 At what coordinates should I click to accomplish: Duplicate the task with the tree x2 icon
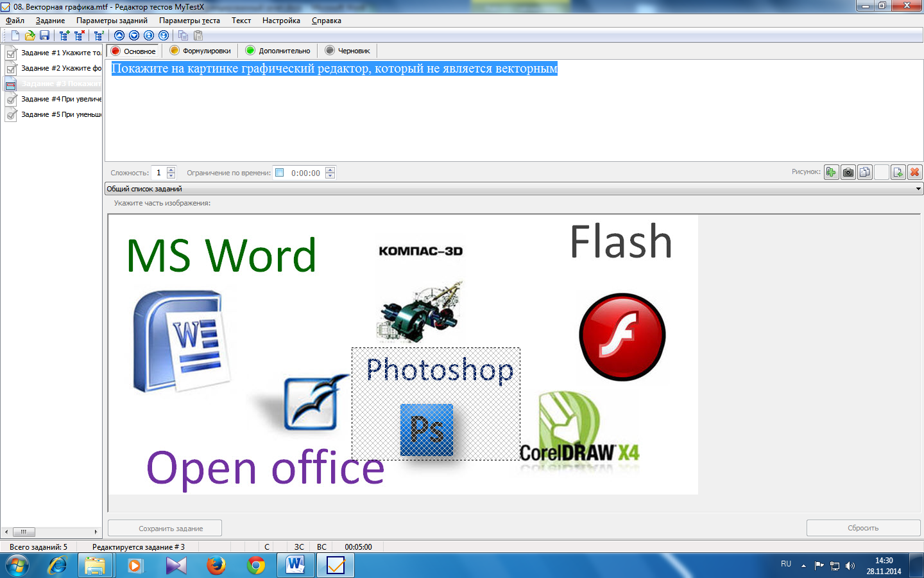coord(98,35)
